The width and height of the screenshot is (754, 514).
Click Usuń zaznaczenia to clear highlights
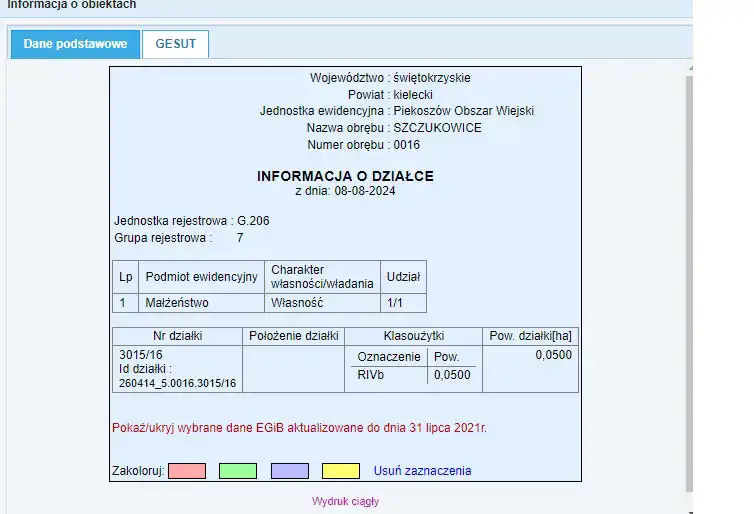pyautogui.click(x=422, y=470)
